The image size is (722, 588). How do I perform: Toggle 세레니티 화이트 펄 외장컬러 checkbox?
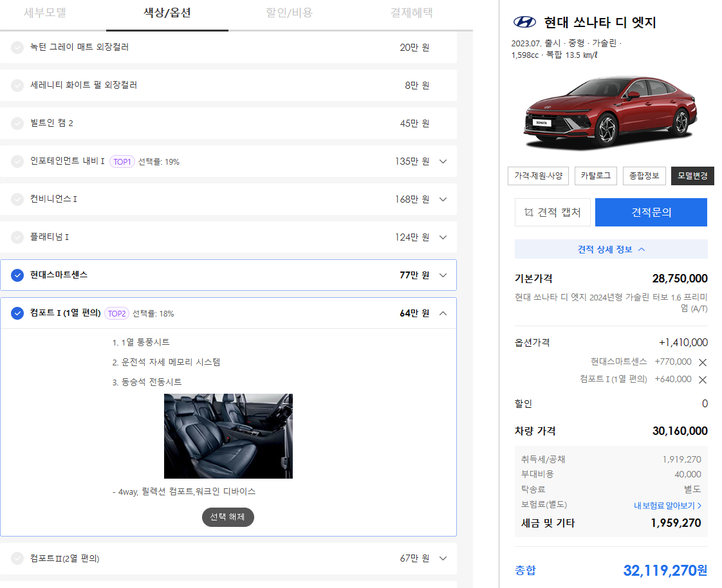[x=17, y=85]
